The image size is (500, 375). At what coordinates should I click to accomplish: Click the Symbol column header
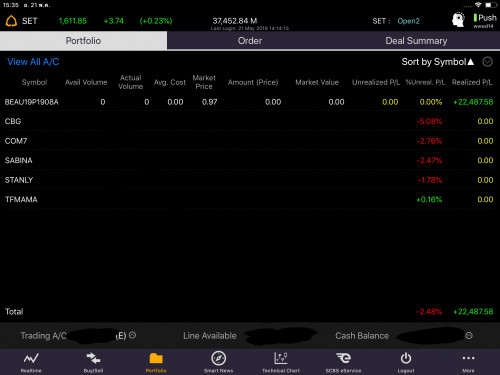pos(34,82)
